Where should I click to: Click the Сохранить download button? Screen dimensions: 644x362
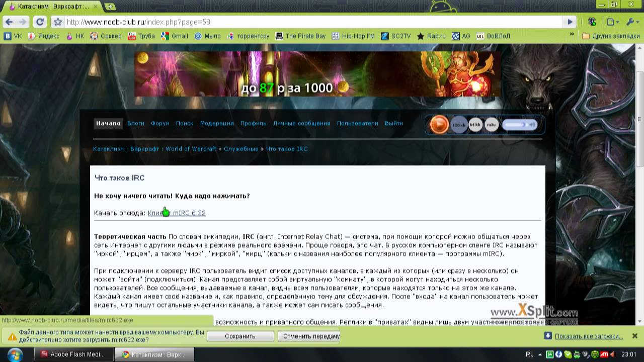click(x=240, y=336)
